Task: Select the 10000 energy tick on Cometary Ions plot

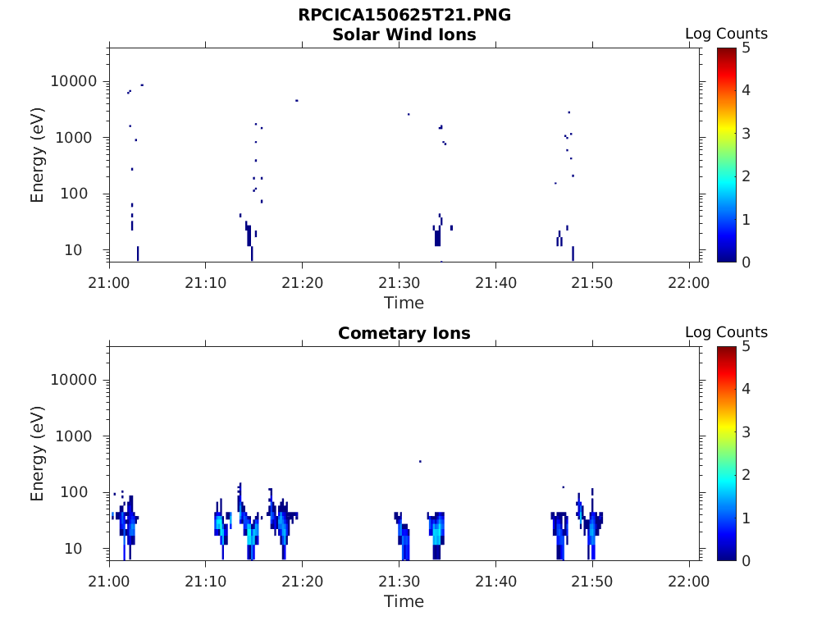Action: click(74, 380)
